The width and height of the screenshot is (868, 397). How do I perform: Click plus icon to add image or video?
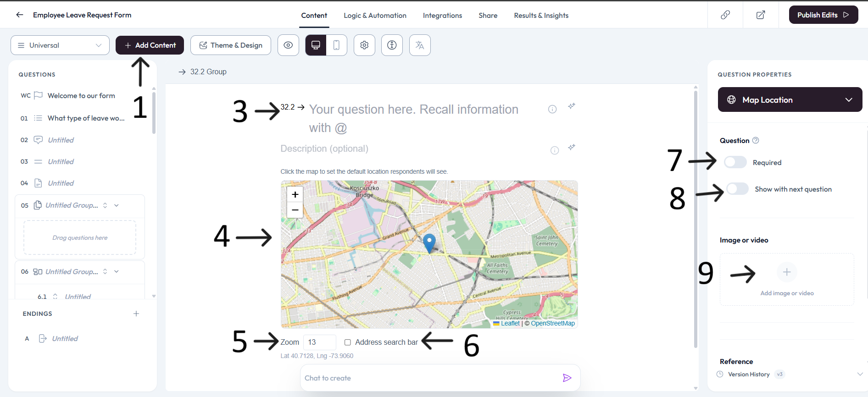[x=787, y=272]
